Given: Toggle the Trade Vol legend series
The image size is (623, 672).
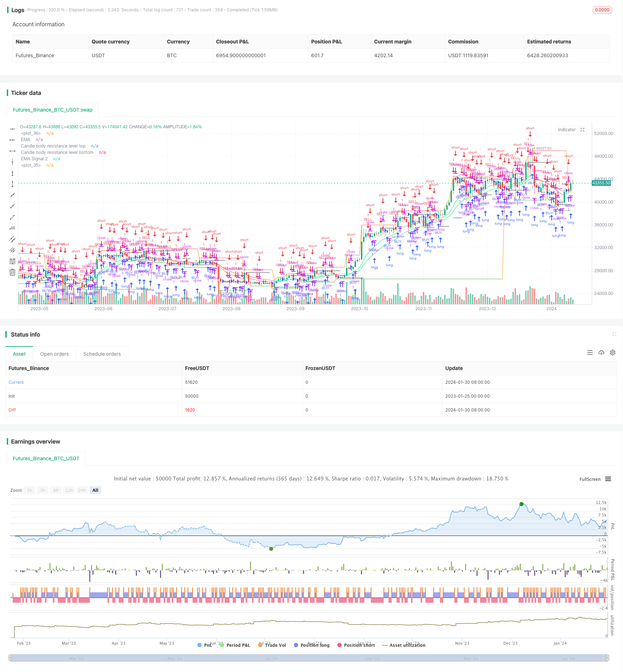Looking at the screenshot, I should coord(272,645).
